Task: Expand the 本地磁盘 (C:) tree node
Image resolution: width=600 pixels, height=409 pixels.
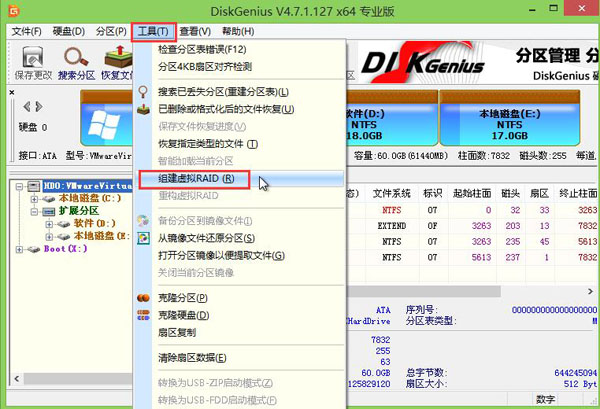Action: point(34,199)
